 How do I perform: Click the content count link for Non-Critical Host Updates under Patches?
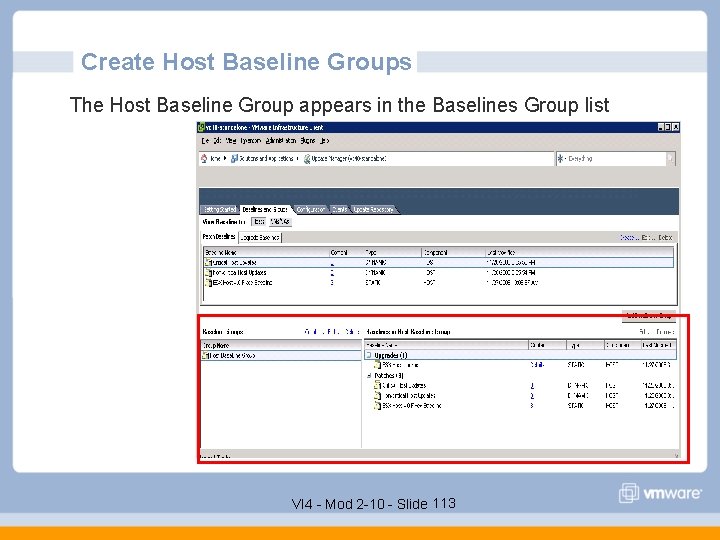click(532, 395)
